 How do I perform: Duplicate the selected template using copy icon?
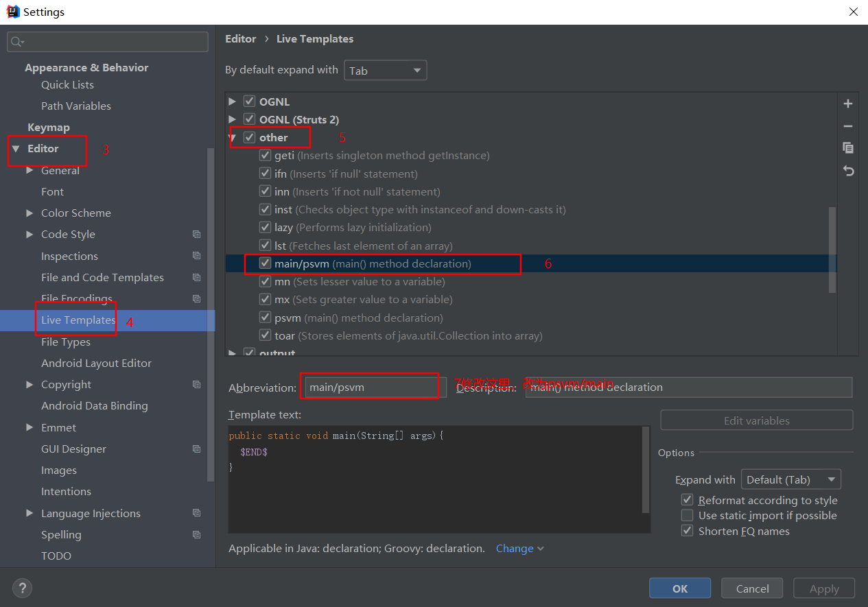[x=848, y=148]
